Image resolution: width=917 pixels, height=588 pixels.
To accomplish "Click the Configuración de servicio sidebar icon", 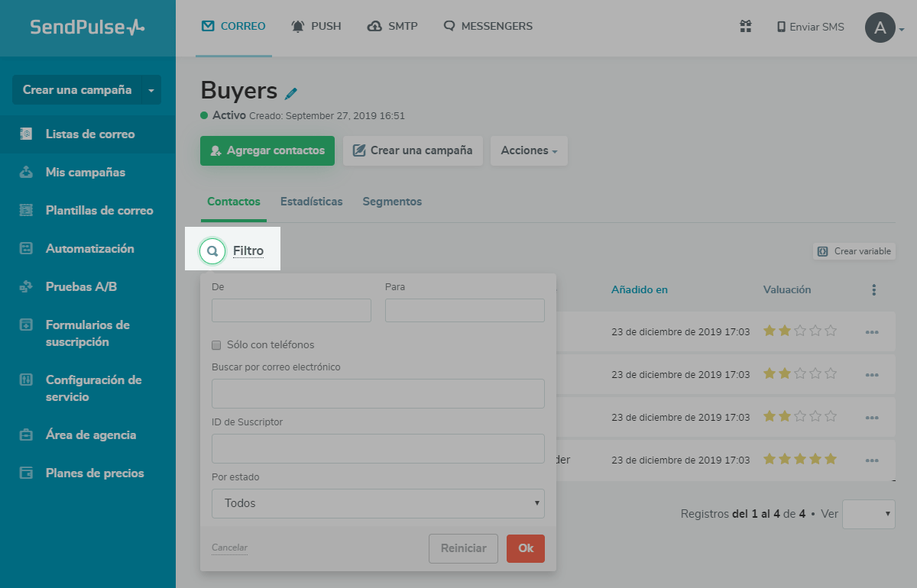I will 26,380.
